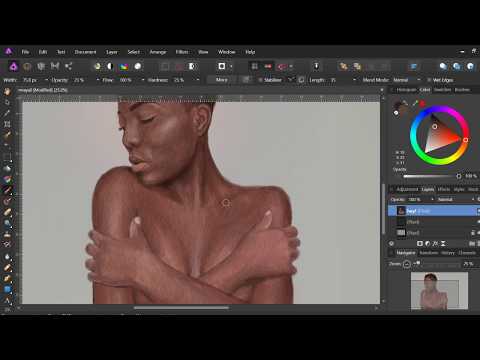
Task: Select the Move tool arrow
Action: [7, 102]
